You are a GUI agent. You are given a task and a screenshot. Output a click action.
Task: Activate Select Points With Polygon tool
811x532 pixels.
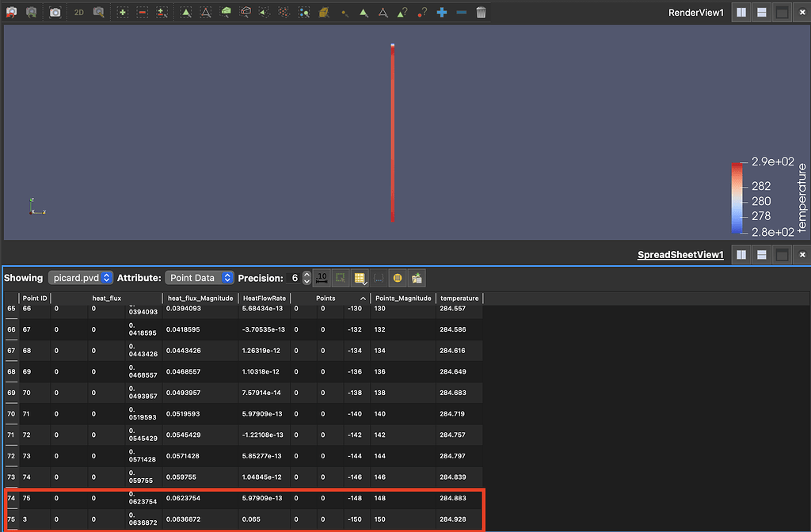pyautogui.click(x=284, y=13)
